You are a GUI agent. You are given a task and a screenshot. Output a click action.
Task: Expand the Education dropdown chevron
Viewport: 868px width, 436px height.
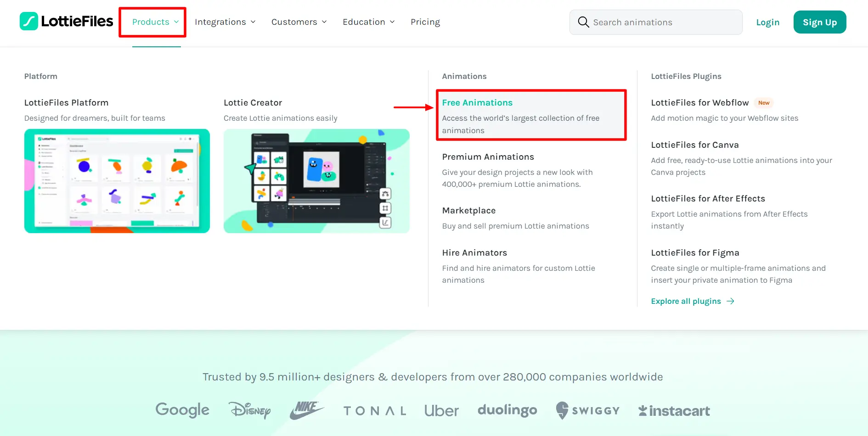(392, 22)
